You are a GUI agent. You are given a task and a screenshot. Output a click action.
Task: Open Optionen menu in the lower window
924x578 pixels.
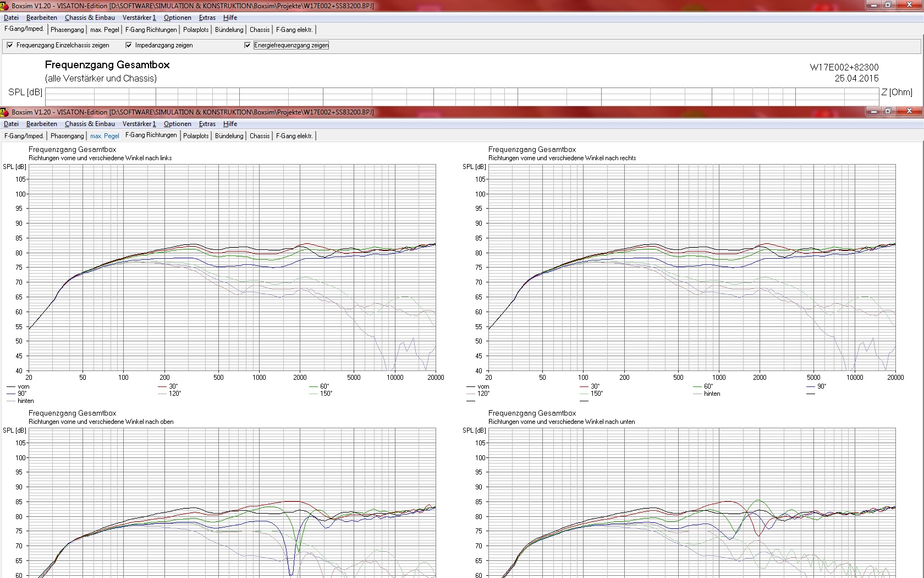pyautogui.click(x=177, y=124)
